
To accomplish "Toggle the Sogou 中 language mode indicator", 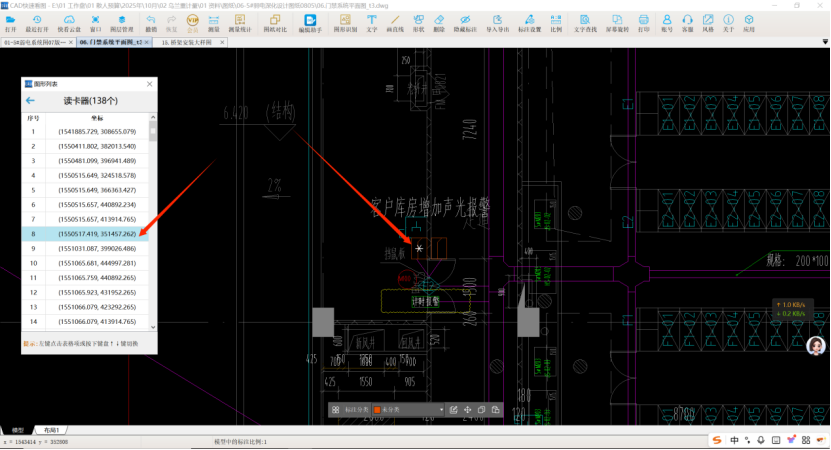I will coord(734,440).
